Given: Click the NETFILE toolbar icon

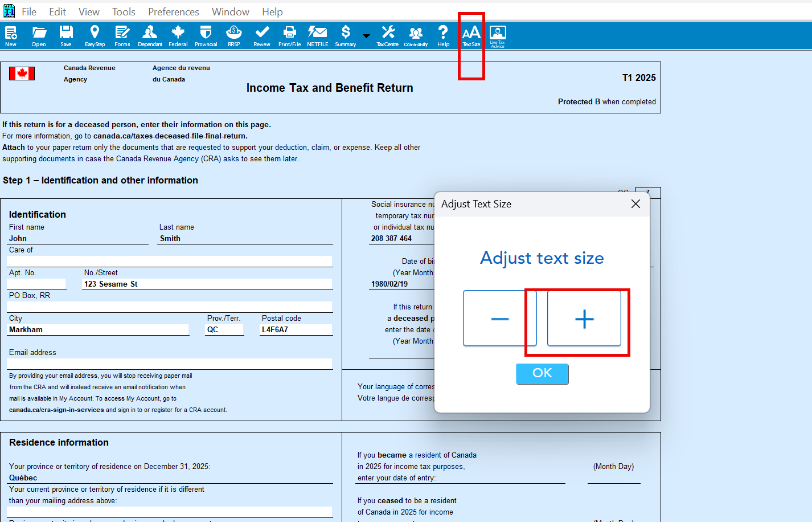Looking at the screenshot, I should pyautogui.click(x=317, y=36).
